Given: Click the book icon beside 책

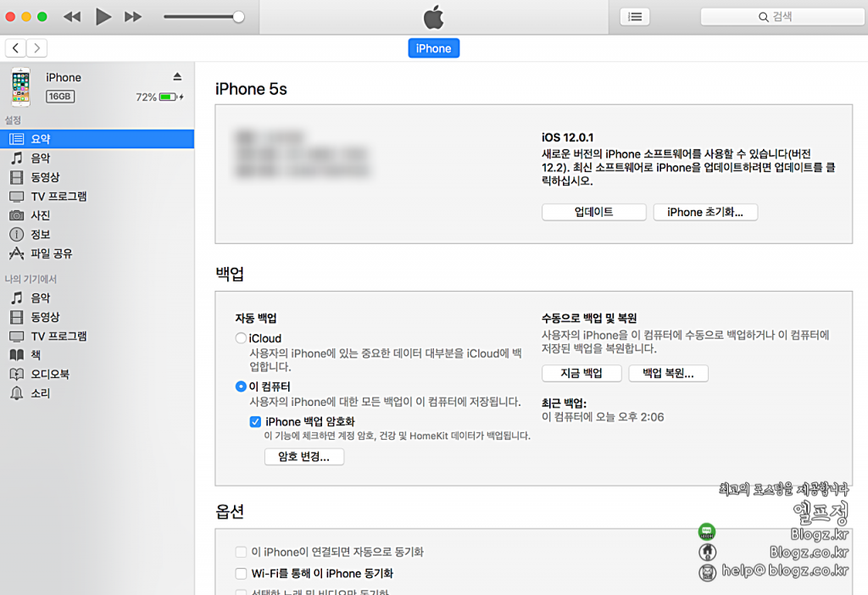Looking at the screenshot, I should pos(17,355).
